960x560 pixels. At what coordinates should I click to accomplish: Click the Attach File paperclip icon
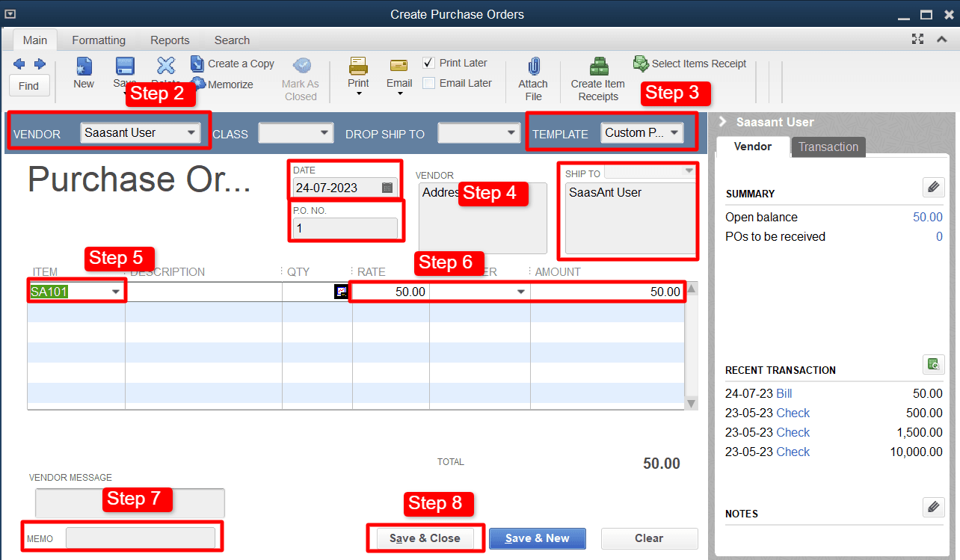coord(533,67)
